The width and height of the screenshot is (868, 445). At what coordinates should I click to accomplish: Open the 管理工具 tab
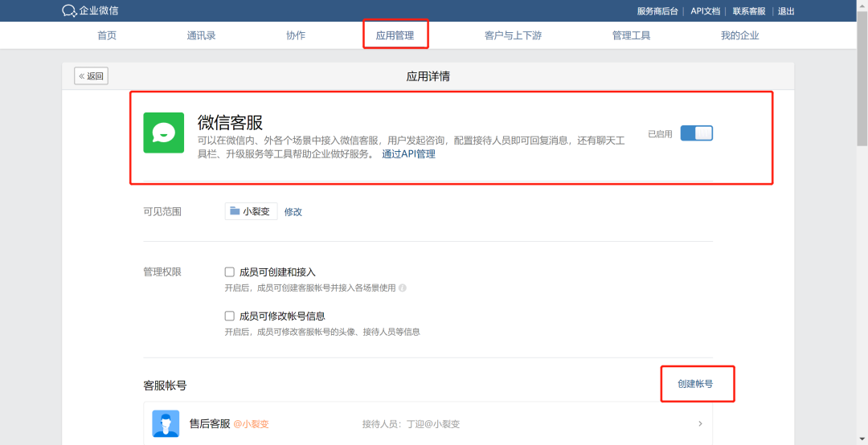tap(631, 35)
